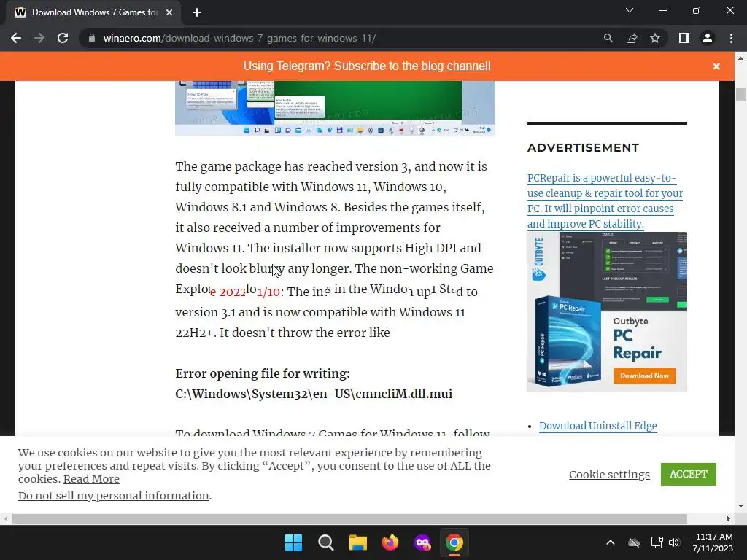Image resolution: width=747 pixels, height=560 pixels.
Task: Share this page via share icon
Action: (x=632, y=38)
